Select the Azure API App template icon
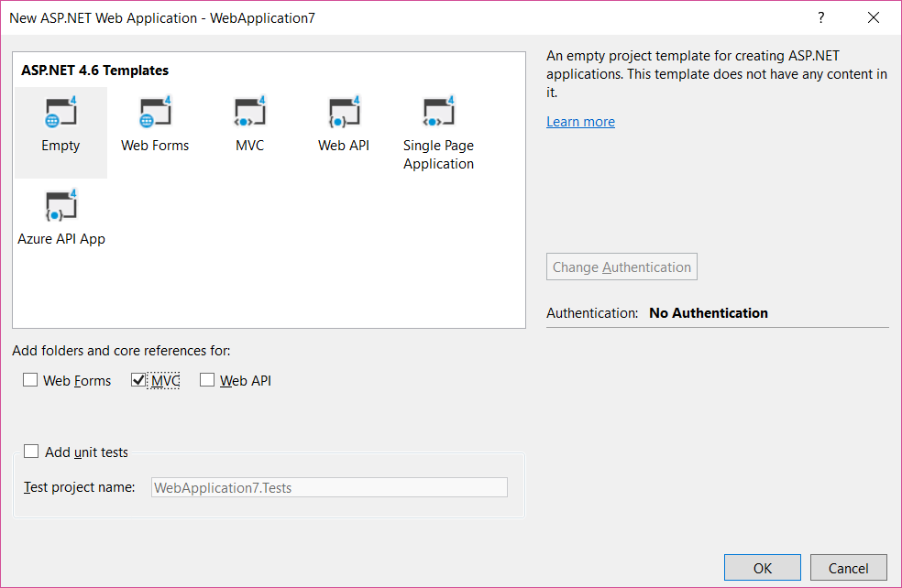The height and width of the screenshot is (588, 902). point(60,207)
